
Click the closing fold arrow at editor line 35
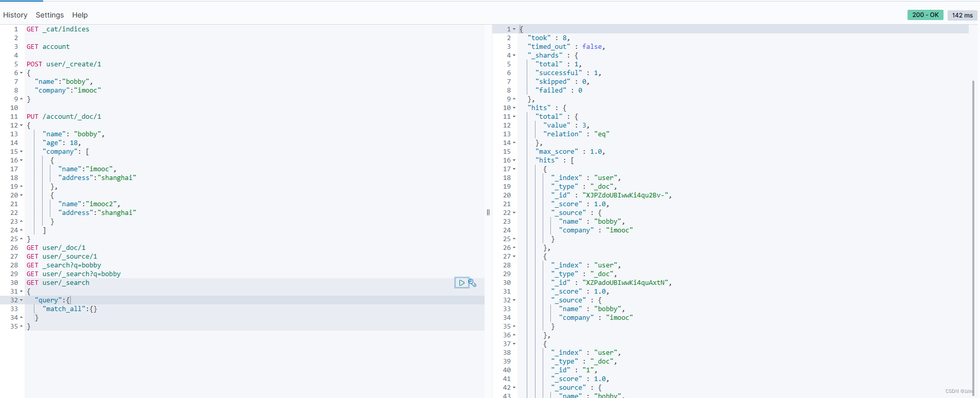pyautogui.click(x=21, y=327)
